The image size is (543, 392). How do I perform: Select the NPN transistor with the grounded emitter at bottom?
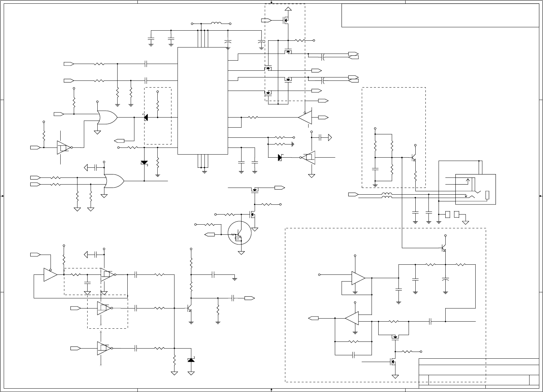tap(189, 309)
